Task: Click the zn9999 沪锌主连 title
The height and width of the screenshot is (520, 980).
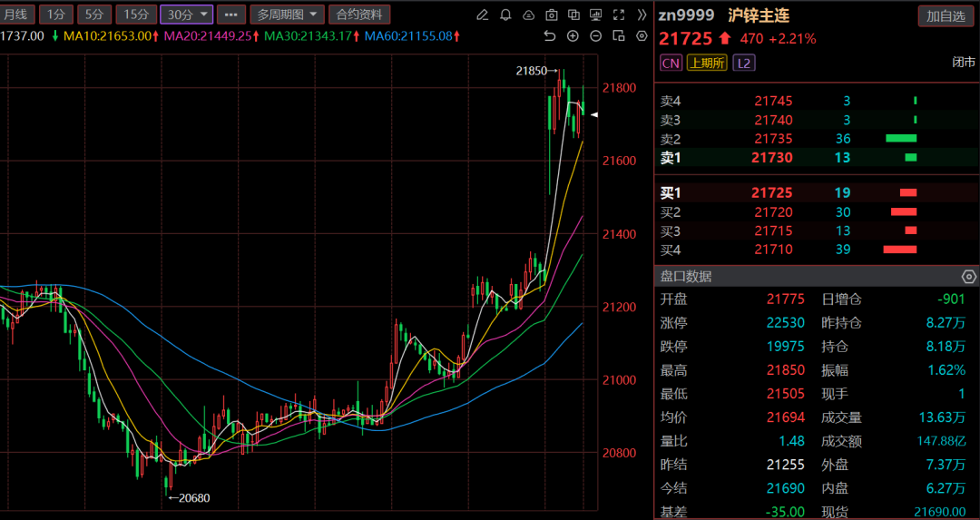Action: click(724, 15)
